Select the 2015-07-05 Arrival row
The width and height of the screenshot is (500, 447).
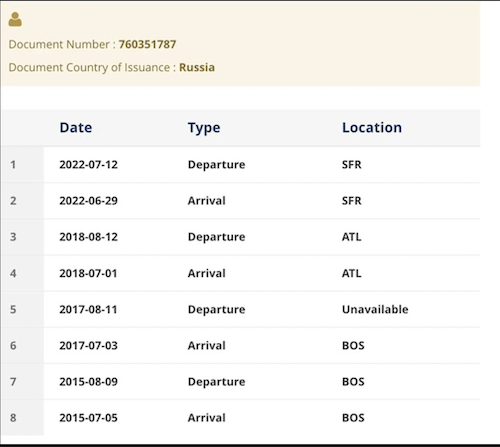pyautogui.click(x=241, y=418)
